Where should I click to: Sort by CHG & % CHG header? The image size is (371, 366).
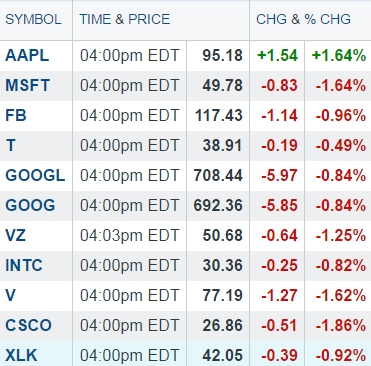(x=303, y=19)
